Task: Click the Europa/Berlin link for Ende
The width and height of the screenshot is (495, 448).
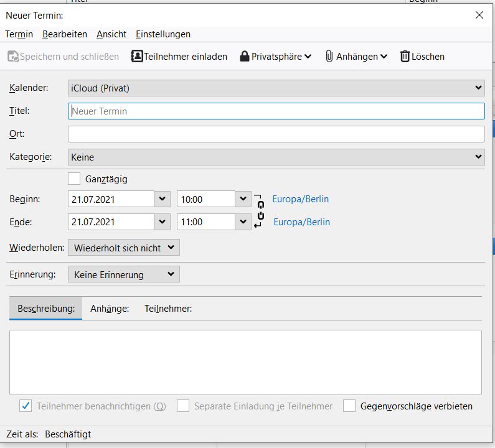Action: (301, 222)
